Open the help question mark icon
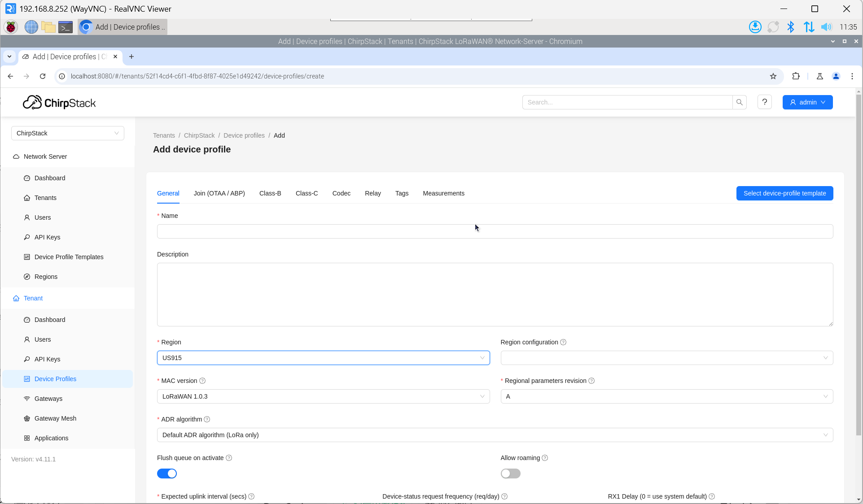Image resolution: width=863 pixels, height=504 pixels. pyautogui.click(x=764, y=102)
